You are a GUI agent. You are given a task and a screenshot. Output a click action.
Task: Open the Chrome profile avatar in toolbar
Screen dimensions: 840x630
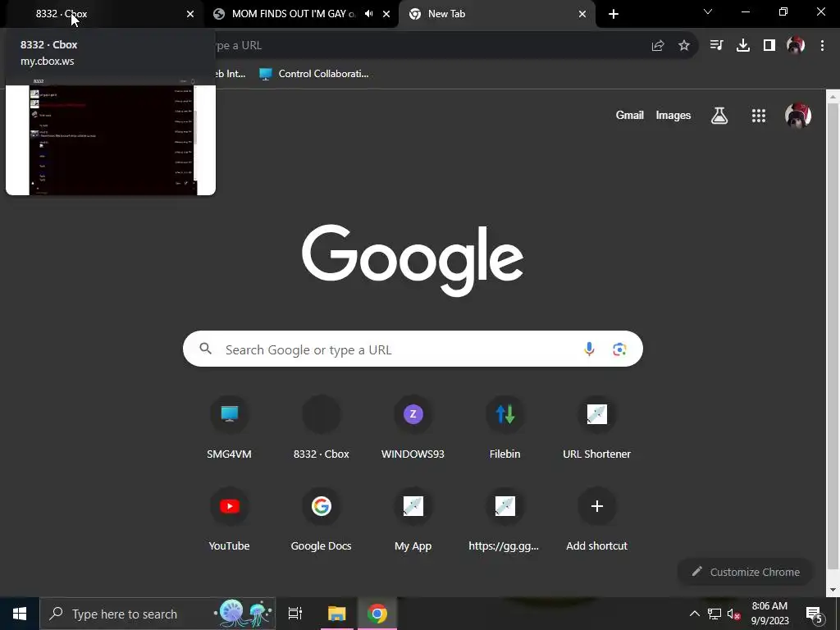(x=796, y=46)
